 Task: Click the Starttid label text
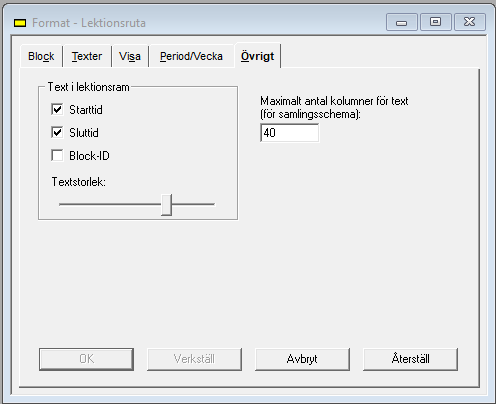86,110
